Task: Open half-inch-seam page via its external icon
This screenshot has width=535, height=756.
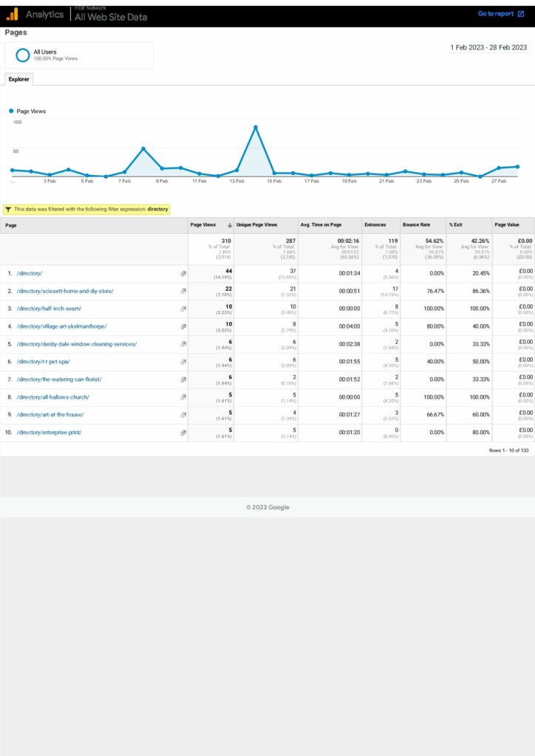Action: point(183,309)
